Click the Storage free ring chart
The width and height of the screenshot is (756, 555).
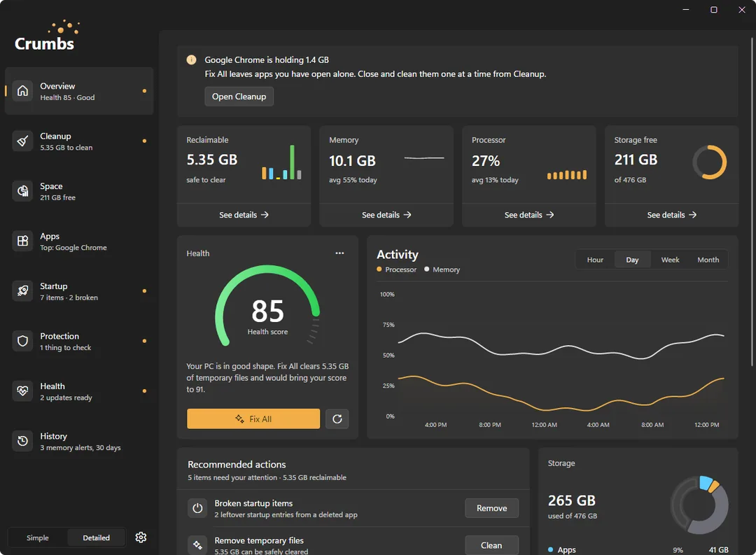point(710,162)
